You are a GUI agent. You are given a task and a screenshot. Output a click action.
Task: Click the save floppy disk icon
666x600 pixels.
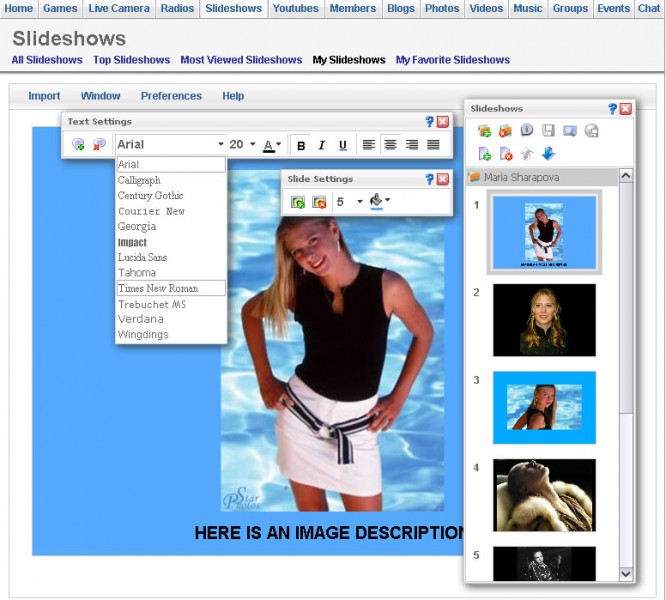point(548,130)
